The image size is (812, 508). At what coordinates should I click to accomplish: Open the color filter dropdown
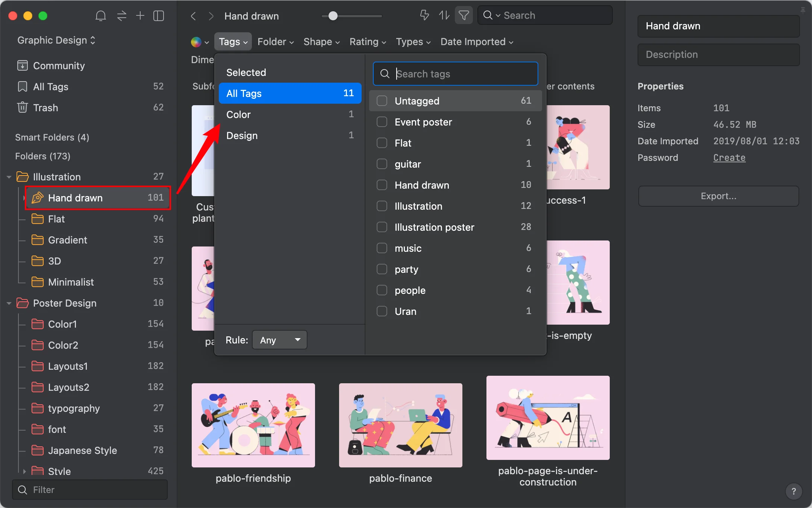click(200, 42)
